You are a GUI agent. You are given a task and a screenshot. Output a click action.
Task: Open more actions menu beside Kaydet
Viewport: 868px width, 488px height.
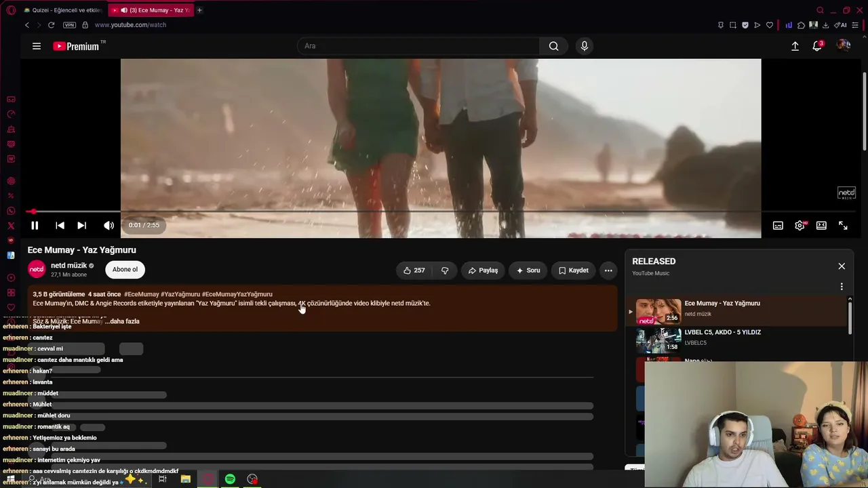[x=608, y=270]
